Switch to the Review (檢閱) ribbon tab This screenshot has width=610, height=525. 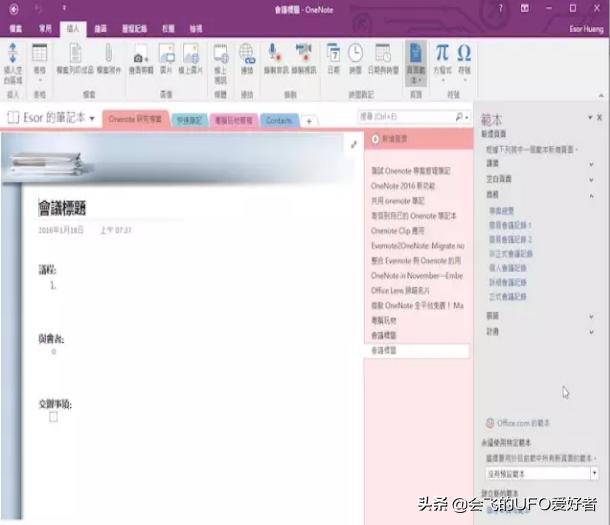(x=168, y=28)
